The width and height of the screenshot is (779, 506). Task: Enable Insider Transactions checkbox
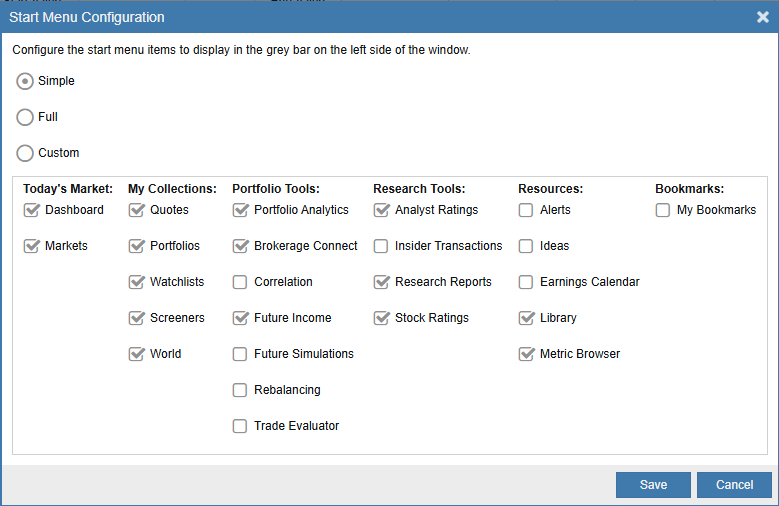click(x=381, y=246)
